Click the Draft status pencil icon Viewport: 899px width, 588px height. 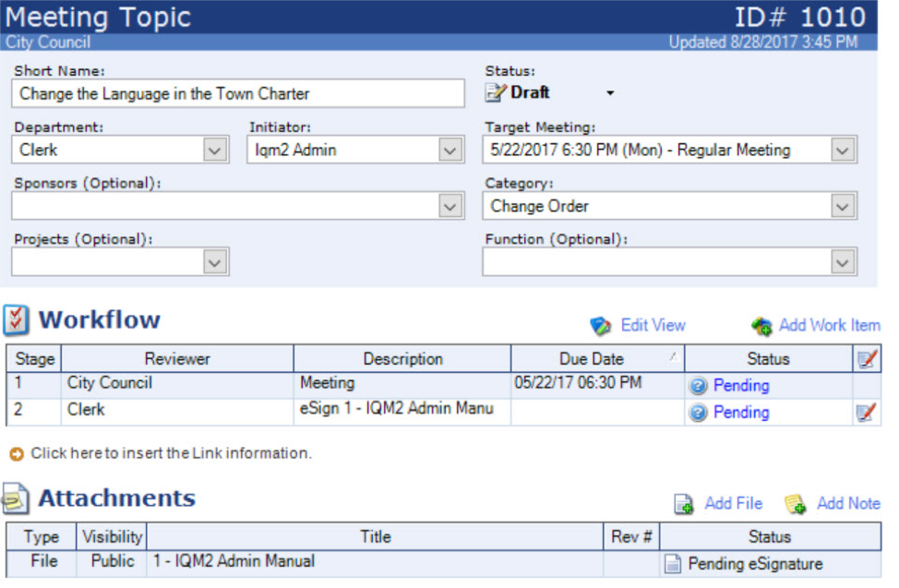(496, 92)
